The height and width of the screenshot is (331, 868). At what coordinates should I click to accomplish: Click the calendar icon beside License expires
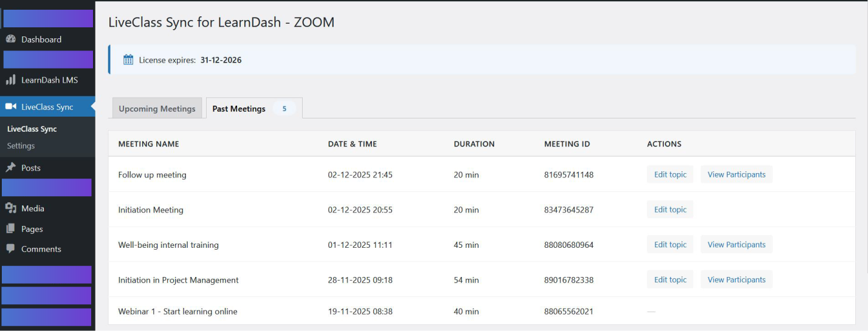pyautogui.click(x=128, y=60)
